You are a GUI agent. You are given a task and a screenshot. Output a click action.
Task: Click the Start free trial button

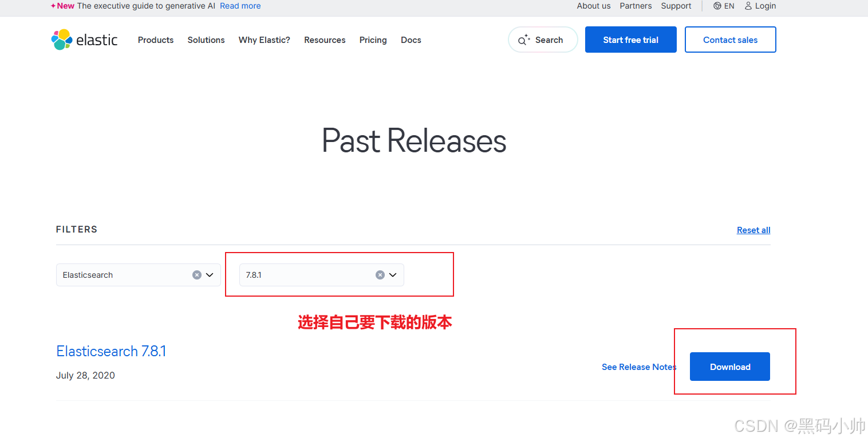point(631,40)
